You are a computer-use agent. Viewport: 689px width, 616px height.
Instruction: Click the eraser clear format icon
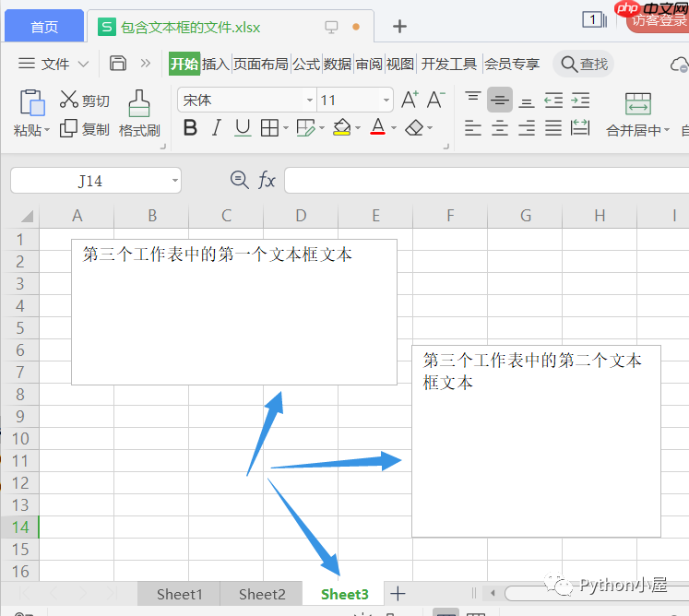[x=414, y=128]
